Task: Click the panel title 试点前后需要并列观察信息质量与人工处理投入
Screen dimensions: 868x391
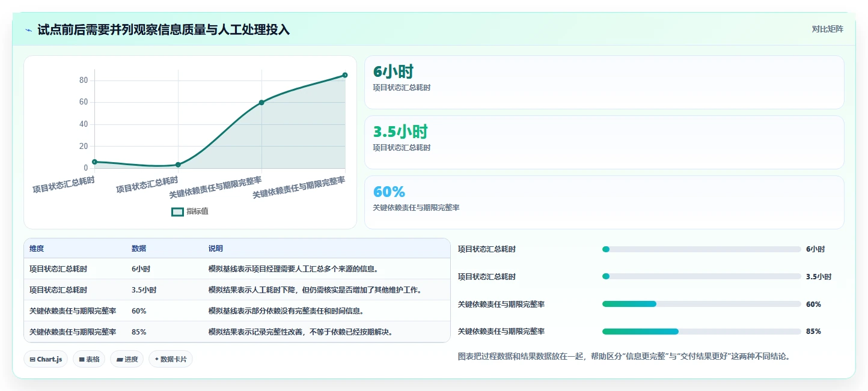Action: (x=164, y=29)
